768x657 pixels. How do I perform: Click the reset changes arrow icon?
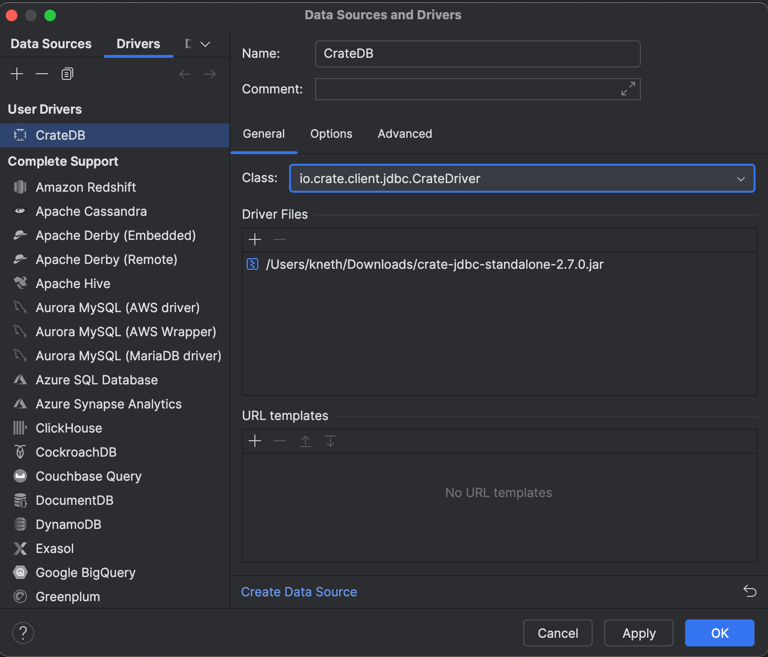749,591
